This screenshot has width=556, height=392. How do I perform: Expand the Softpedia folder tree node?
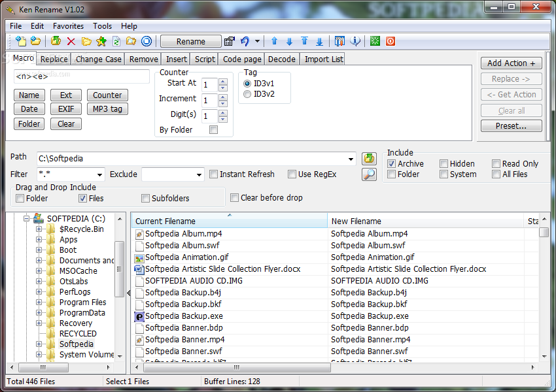39,344
